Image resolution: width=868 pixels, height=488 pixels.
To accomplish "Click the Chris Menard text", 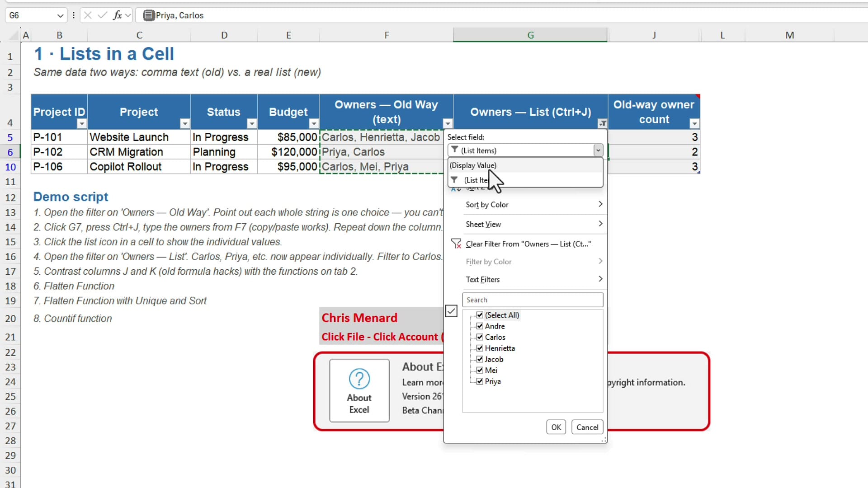I will (x=359, y=318).
